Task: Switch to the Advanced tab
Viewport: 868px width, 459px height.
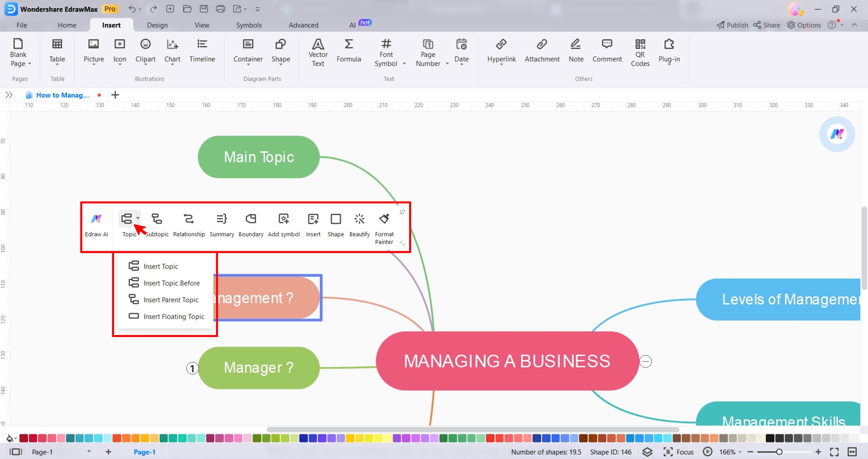Action: (303, 25)
